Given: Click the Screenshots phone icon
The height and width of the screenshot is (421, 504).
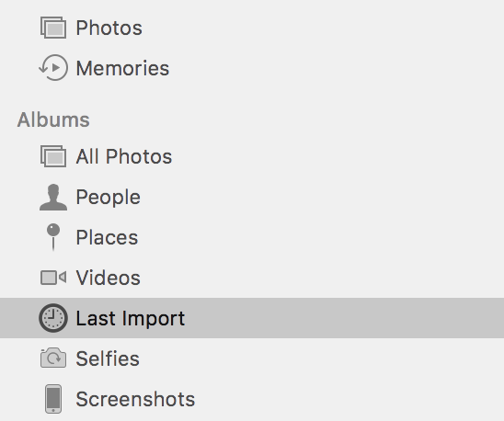Looking at the screenshot, I should [53, 399].
